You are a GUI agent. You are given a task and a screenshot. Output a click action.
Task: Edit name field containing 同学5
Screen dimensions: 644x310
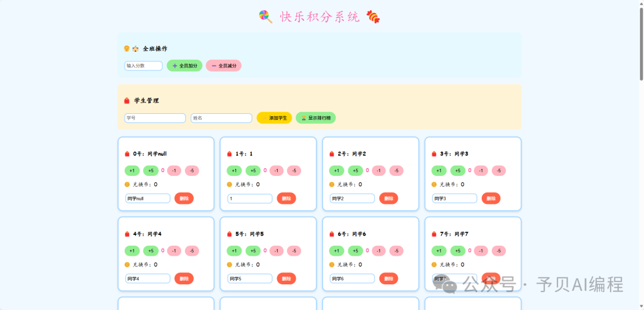250,278
